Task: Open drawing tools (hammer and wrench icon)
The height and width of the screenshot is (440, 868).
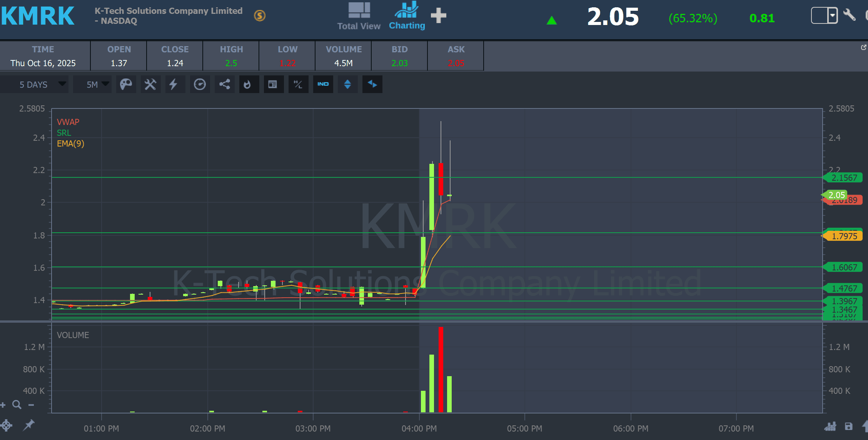Action: 150,84
